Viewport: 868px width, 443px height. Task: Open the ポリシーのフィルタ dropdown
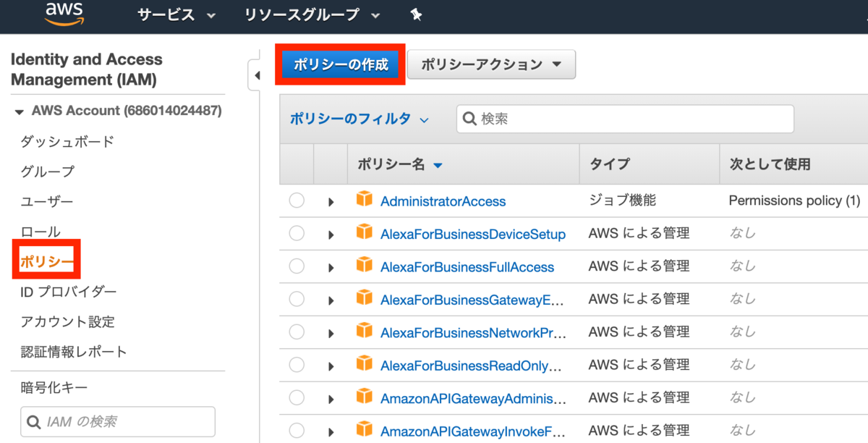pos(359,119)
